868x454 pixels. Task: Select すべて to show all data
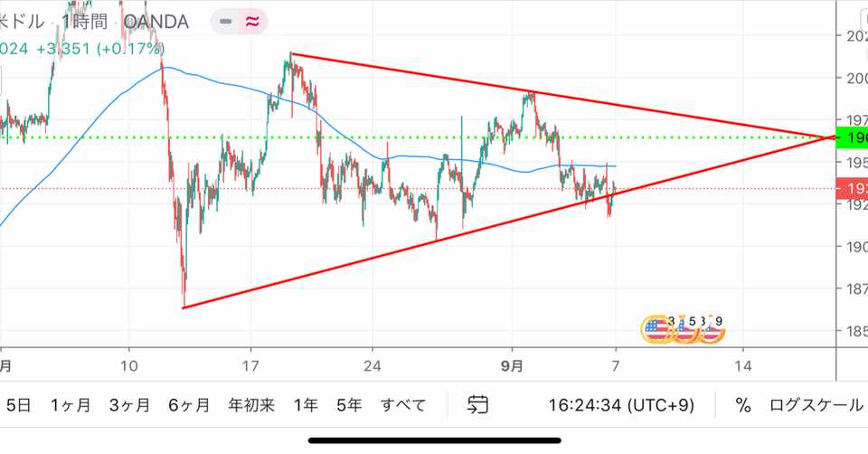[x=402, y=405]
